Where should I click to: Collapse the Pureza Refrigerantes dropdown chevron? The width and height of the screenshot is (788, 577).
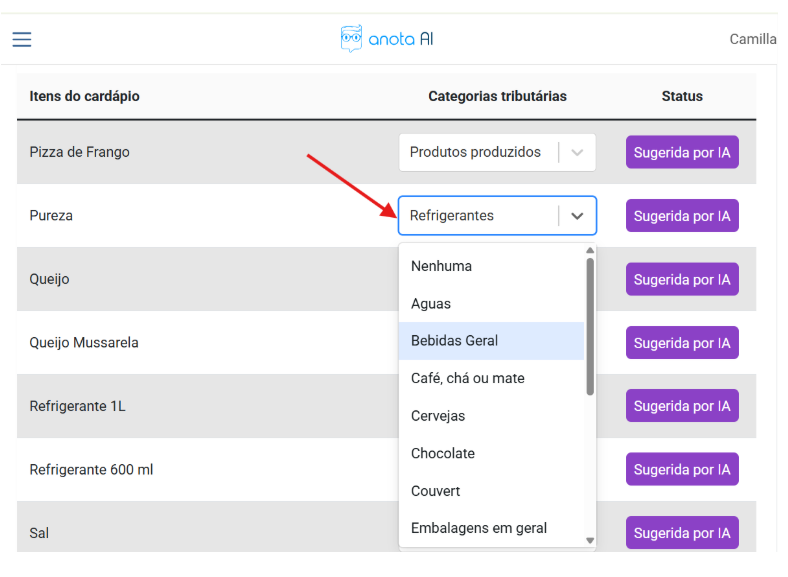[x=577, y=216]
